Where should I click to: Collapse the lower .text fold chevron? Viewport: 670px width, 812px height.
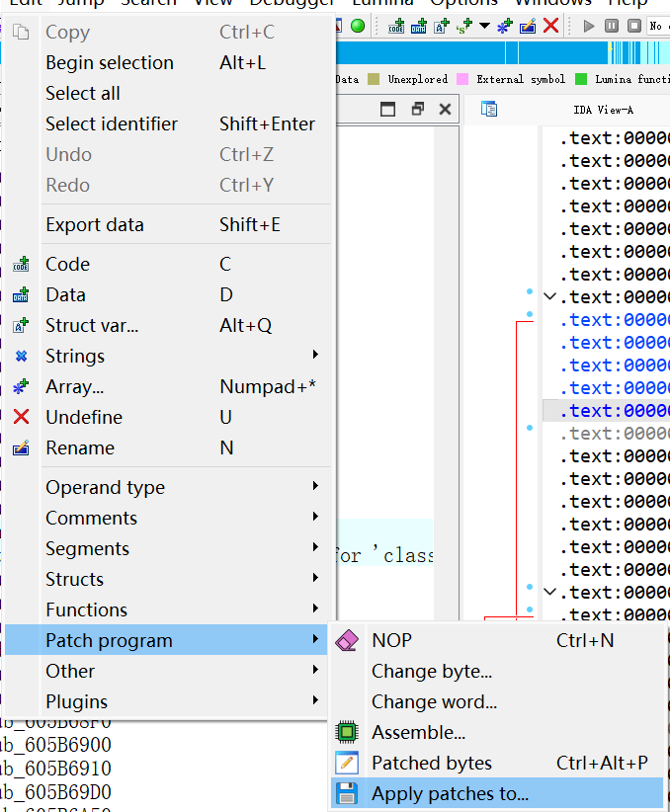point(550,592)
